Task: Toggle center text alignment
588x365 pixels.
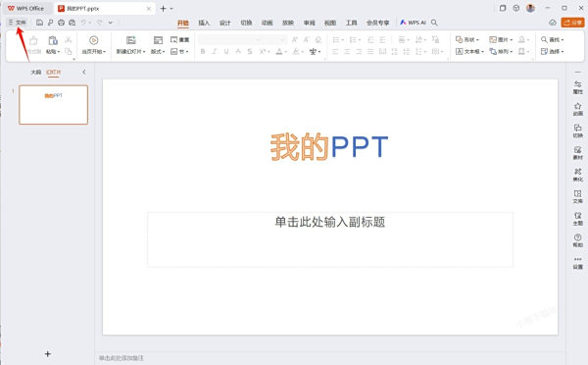Action: pos(347,51)
